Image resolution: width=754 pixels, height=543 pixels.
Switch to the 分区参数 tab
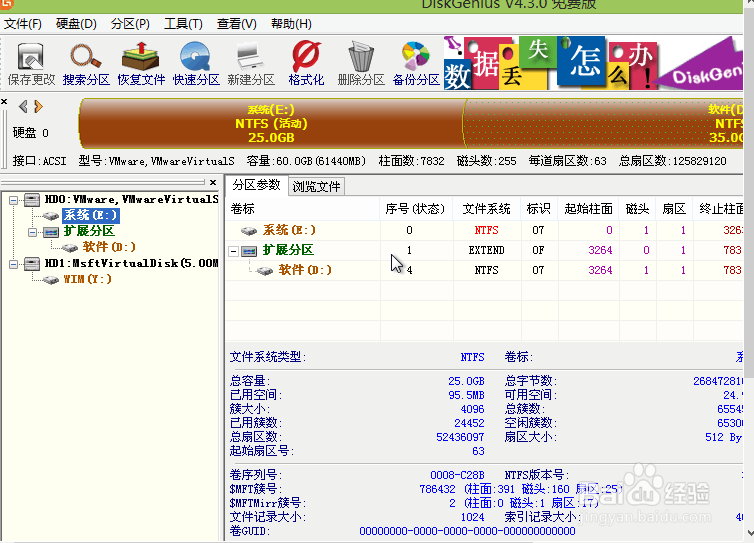tap(256, 185)
